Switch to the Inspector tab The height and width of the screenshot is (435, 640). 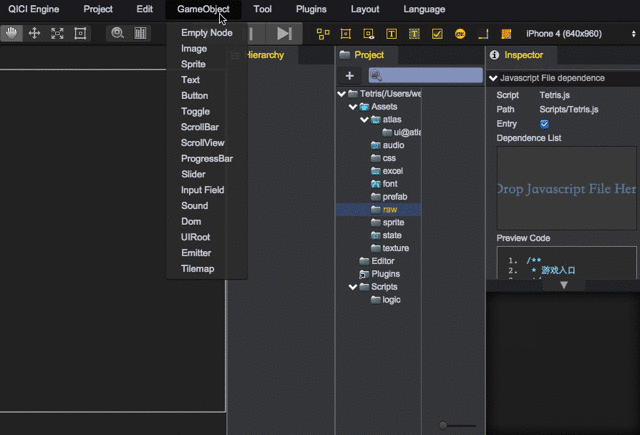click(x=522, y=55)
